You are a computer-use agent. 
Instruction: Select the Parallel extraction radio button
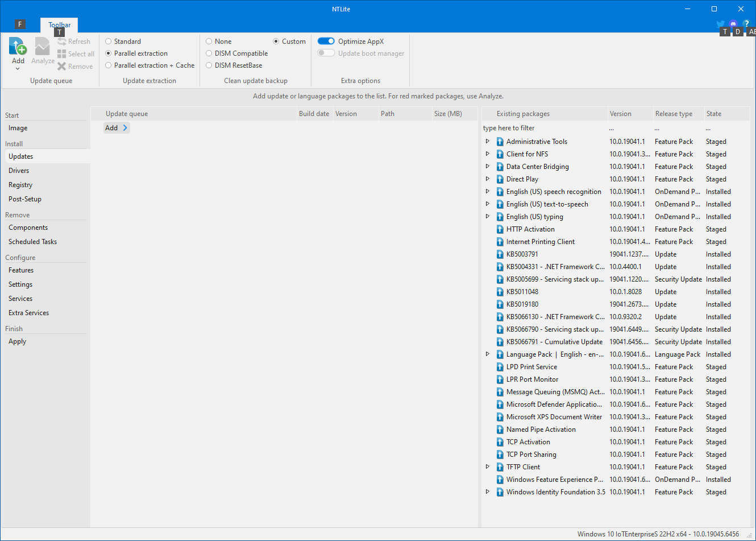click(108, 53)
